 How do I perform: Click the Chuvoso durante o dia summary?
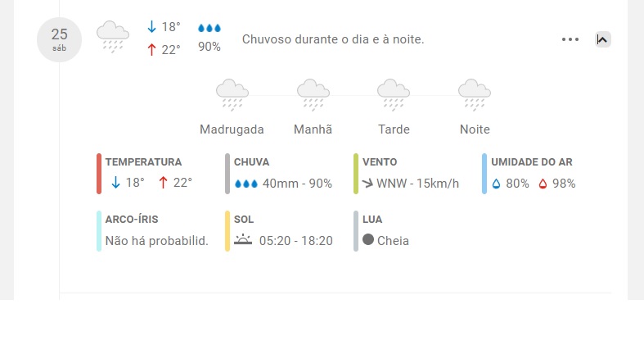[333, 39]
